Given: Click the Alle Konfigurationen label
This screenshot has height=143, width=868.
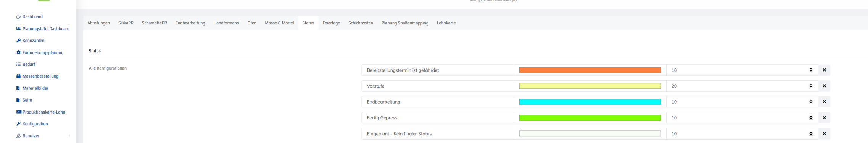Looking at the screenshot, I should coord(108,68).
